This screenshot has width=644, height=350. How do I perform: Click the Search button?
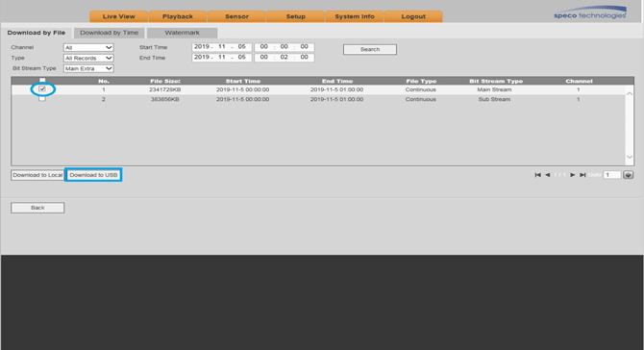click(370, 49)
